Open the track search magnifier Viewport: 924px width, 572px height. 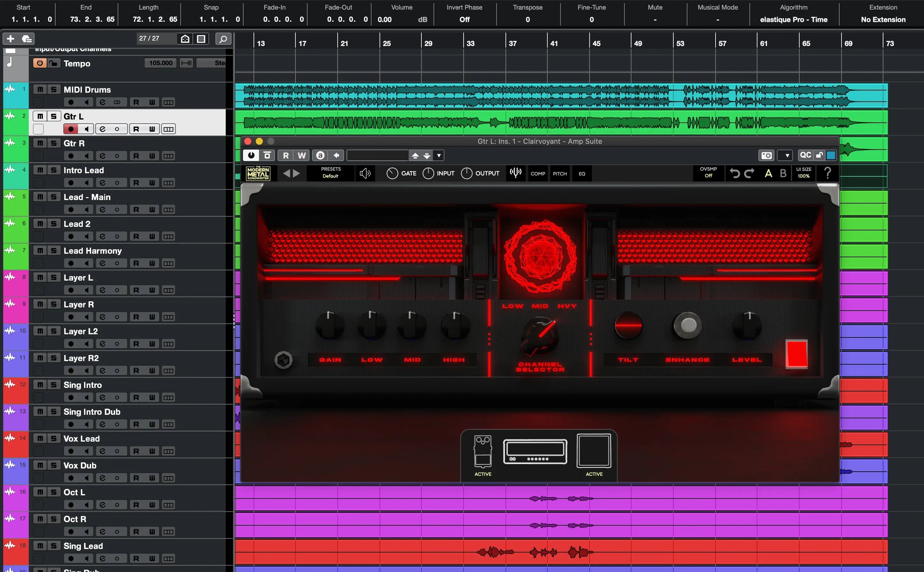(x=223, y=39)
